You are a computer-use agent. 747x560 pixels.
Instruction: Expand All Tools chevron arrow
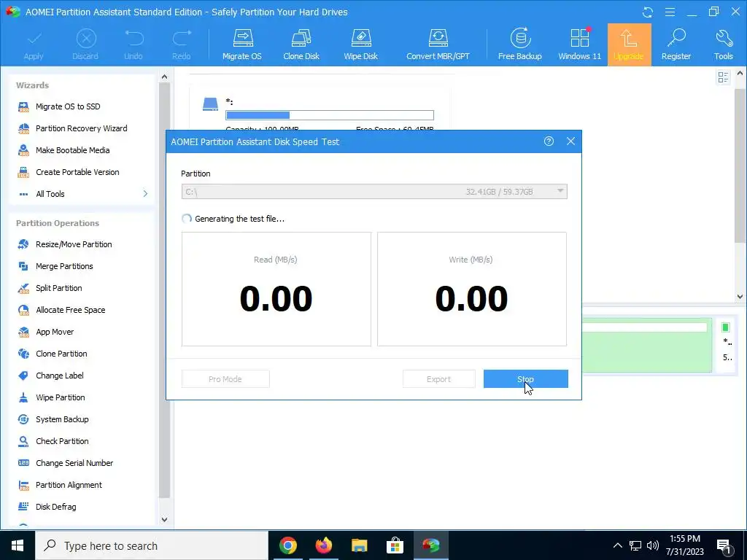(145, 194)
